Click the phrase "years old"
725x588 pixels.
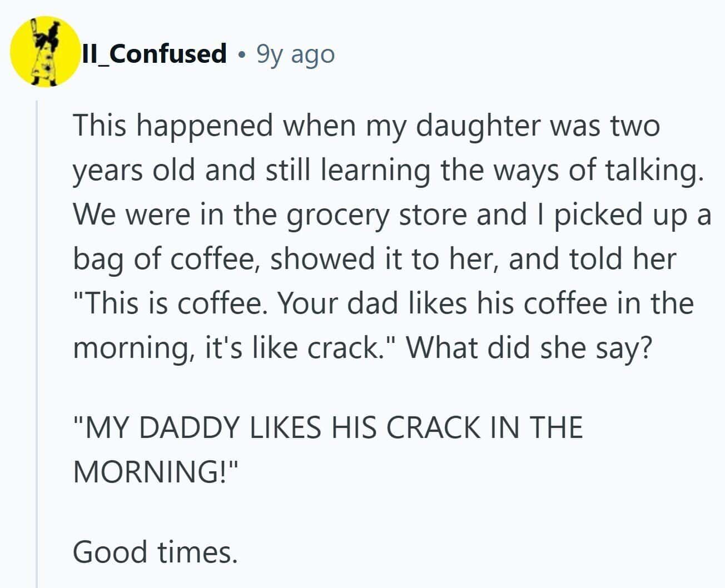[x=135, y=170]
